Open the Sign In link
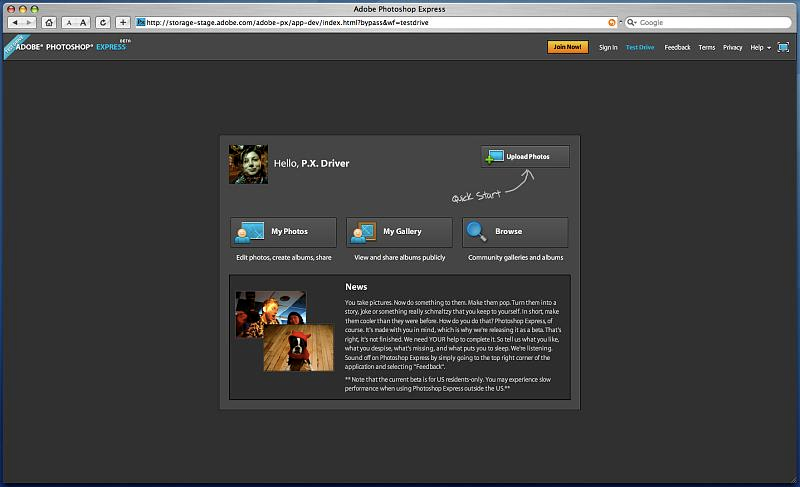 tap(608, 47)
